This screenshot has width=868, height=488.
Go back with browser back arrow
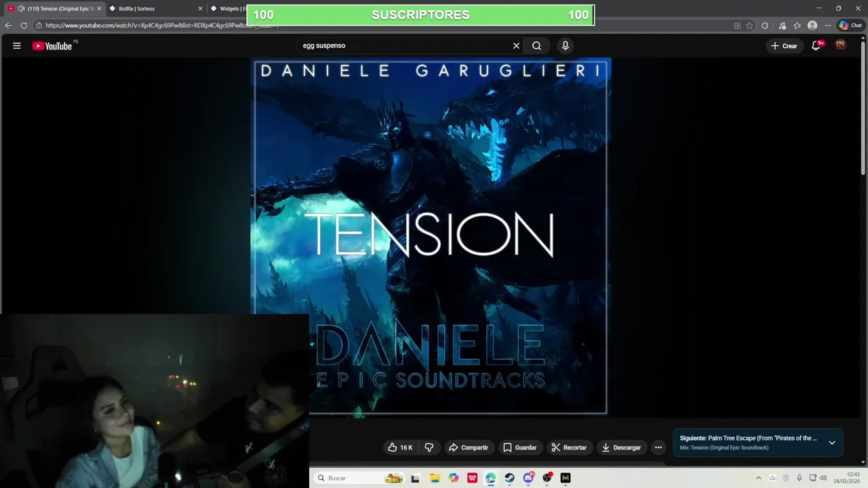(x=8, y=25)
